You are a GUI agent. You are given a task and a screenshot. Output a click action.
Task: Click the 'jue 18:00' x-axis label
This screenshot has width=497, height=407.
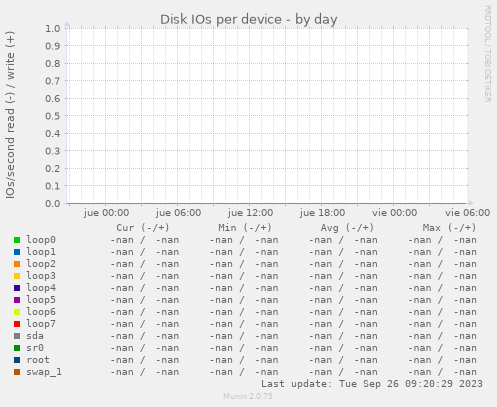point(322,213)
